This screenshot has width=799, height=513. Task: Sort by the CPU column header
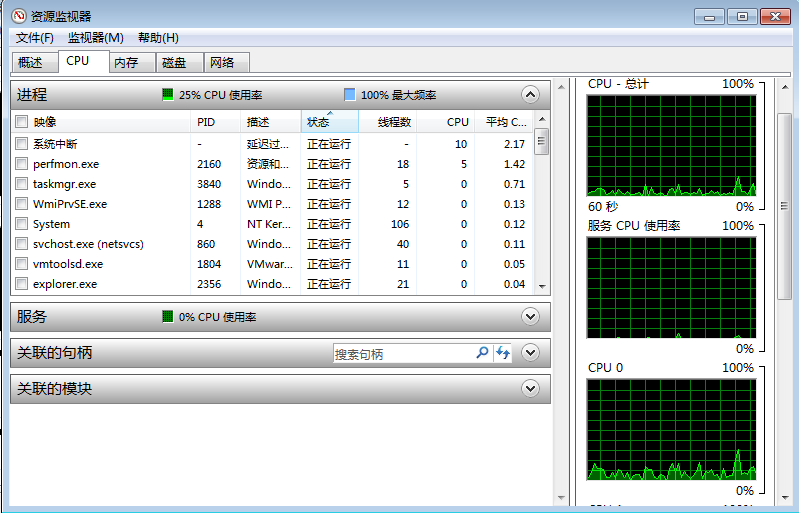pos(446,122)
